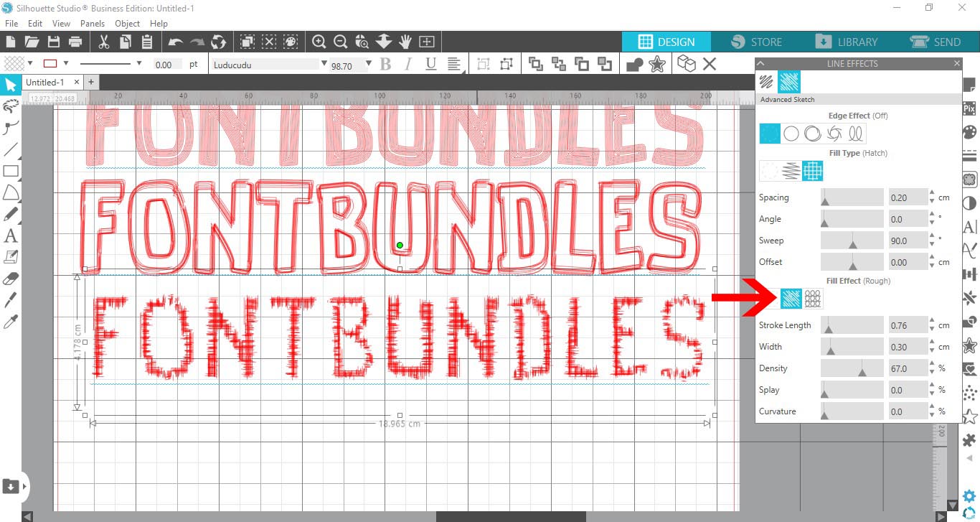The height and width of the screenshot is (522, 980).
Task: Open the PixScan panel icon
Action: 969,109
